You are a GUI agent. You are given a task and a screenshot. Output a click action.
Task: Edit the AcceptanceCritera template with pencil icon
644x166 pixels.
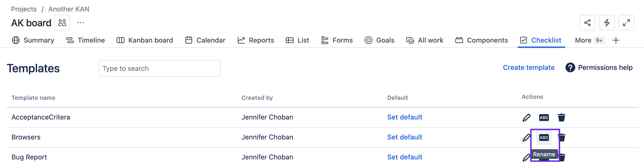pos(526,117)
